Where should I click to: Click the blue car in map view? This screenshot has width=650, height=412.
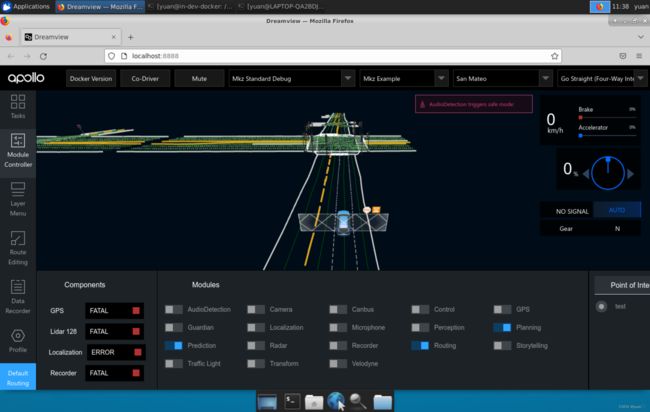343,222
